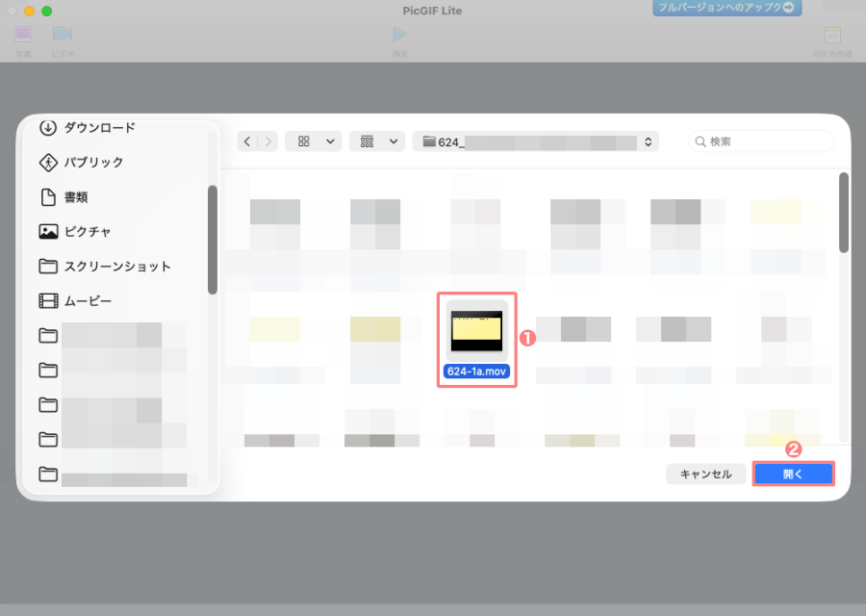Click the Screenshots folder icon in sidebar
866x616 pixels.
[x=48, y=267]
